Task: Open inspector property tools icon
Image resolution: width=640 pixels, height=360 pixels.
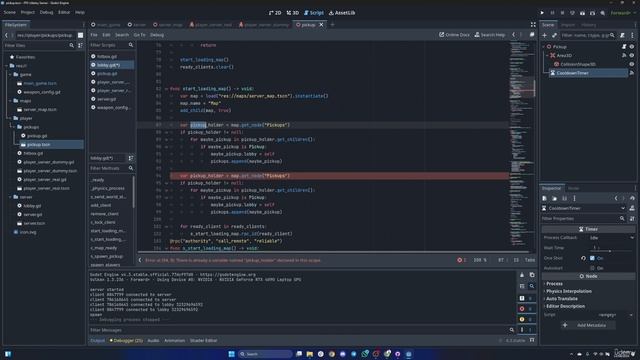Action: coord(632,219)
